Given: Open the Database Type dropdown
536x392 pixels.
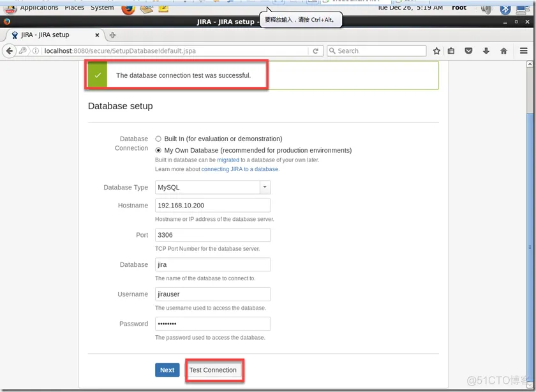Looking at the screenshot, I should coord(264,187).
